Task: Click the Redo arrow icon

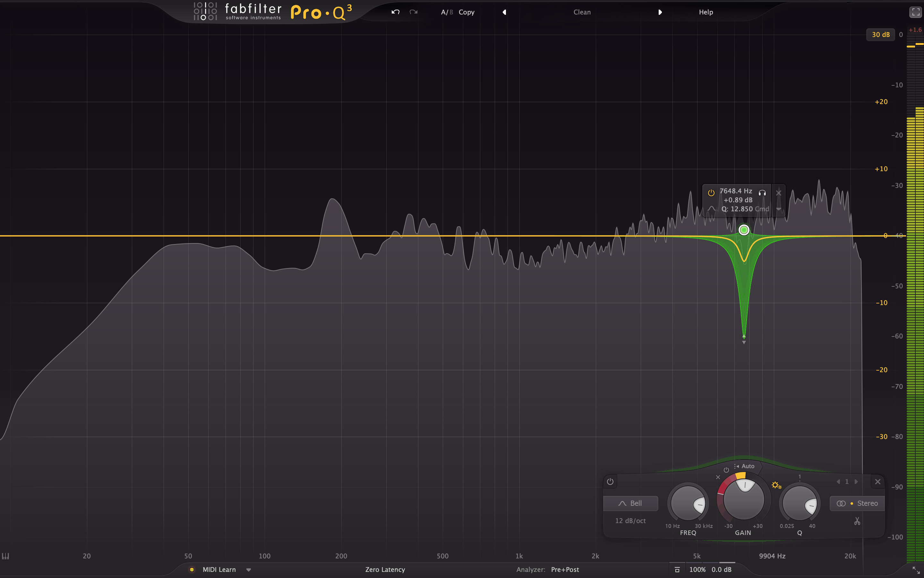Action: click(x=414, y=12)
